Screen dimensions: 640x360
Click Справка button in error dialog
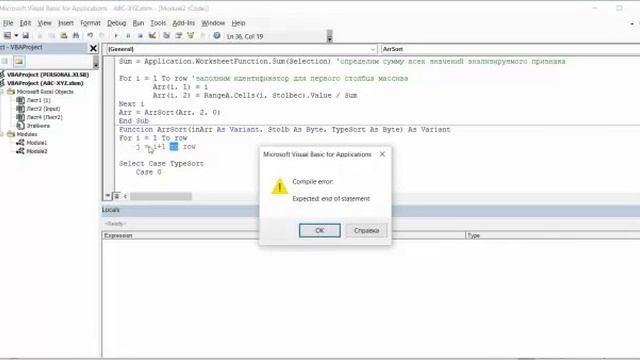366,231
